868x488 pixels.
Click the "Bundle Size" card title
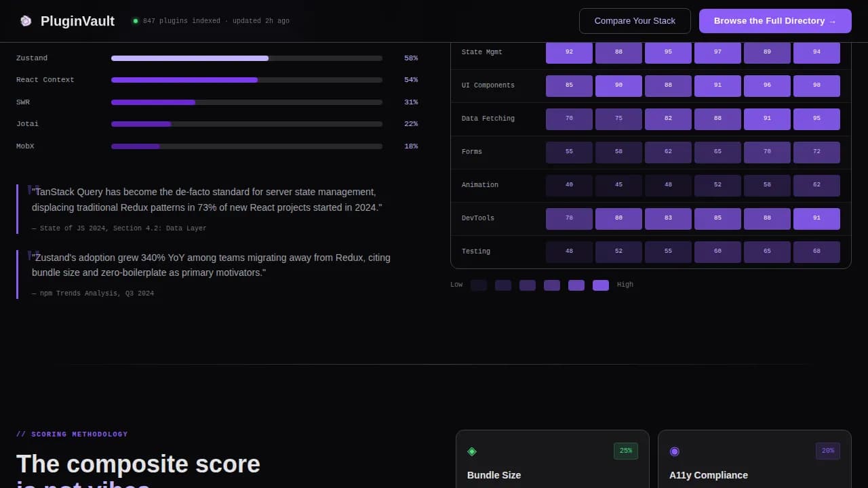[x=494, y=475]
